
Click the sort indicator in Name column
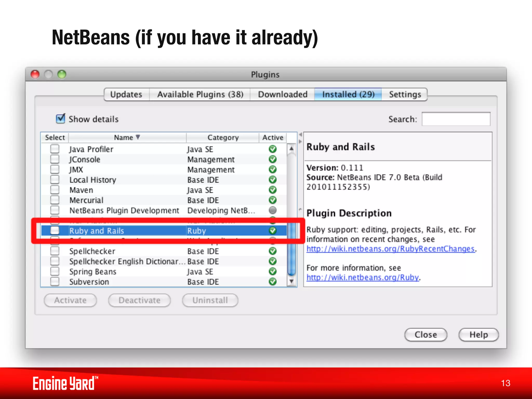click(138, 137)
